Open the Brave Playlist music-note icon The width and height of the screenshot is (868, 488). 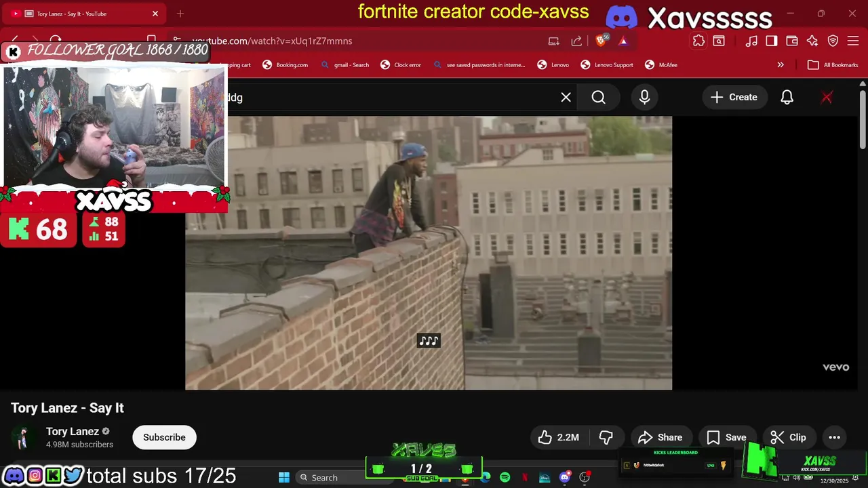click(751, 41)
